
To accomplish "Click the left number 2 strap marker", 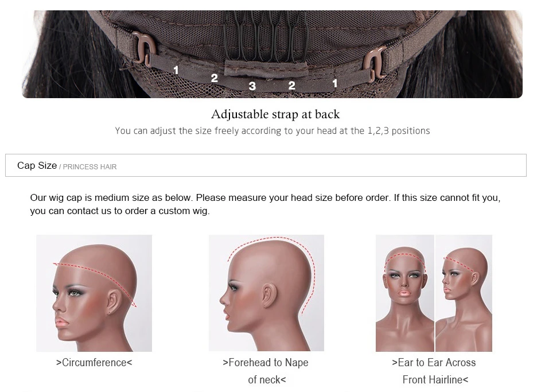I will tap(214, 78).
